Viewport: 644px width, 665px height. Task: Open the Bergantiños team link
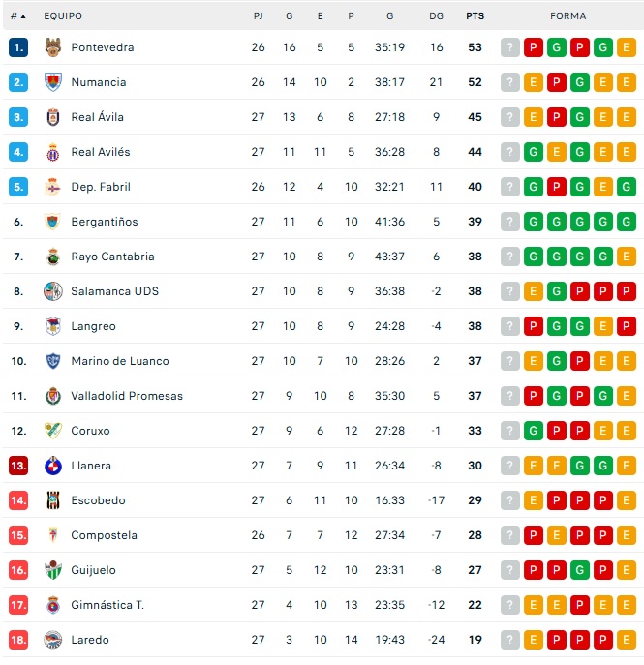(x=104, y=222)
